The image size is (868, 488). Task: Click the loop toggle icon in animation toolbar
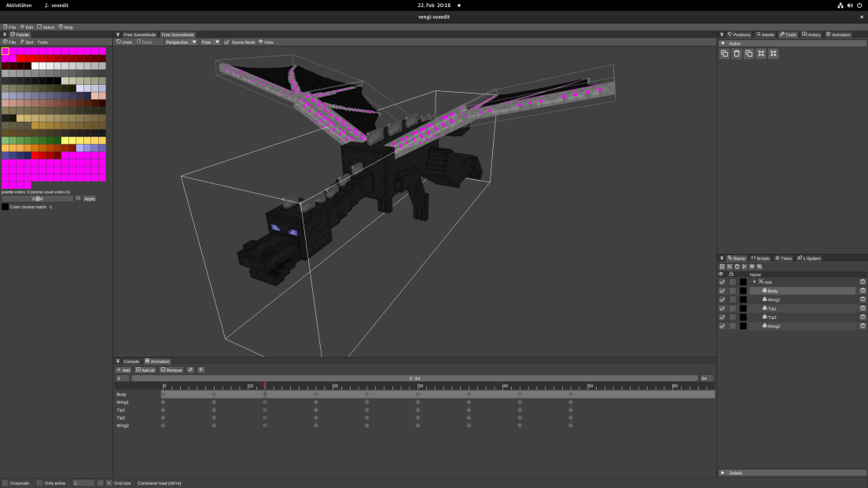tap(190, 370)
